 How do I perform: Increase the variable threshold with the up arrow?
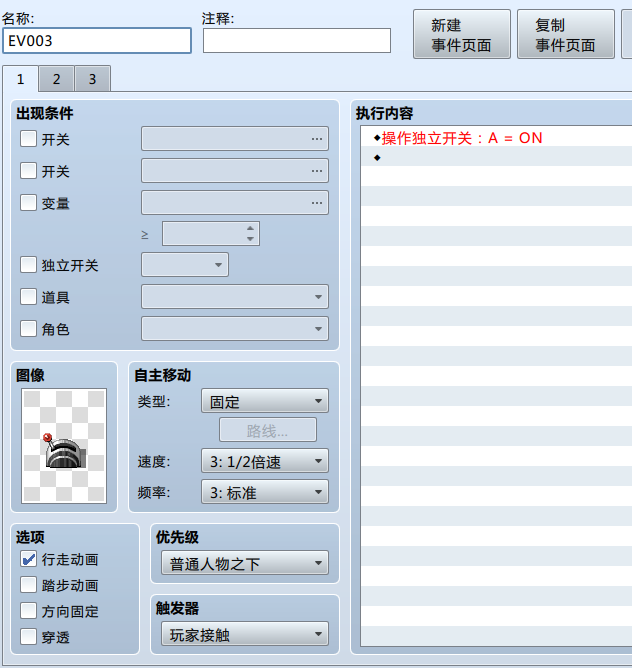[x=251, y=228]
